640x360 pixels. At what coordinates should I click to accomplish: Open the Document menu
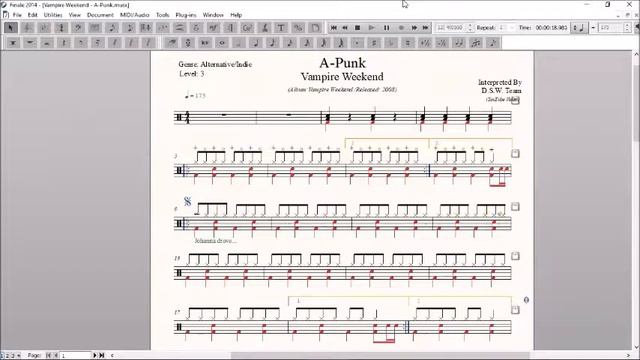(100, 15)
